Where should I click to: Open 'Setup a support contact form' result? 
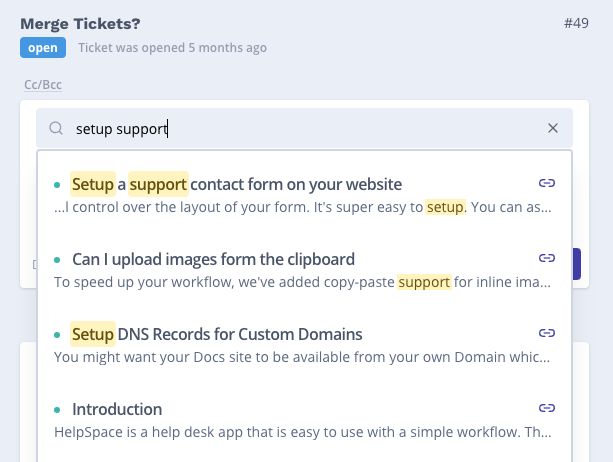tap(236, 184)
